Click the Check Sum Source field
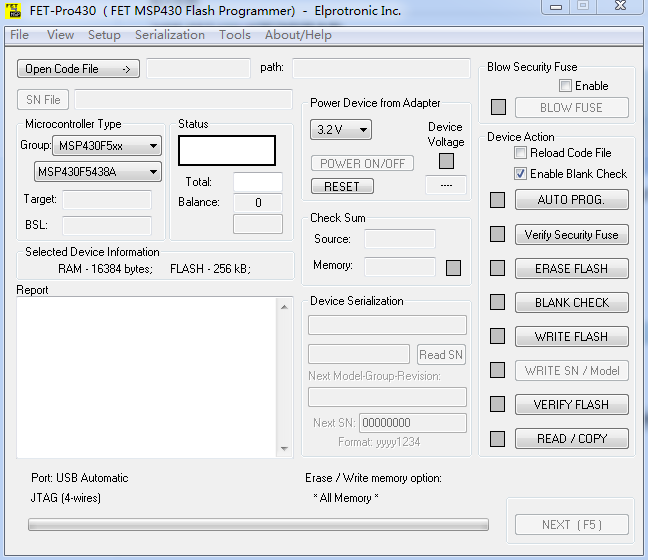Screen dimensions: 648x560 click(400, 239)
